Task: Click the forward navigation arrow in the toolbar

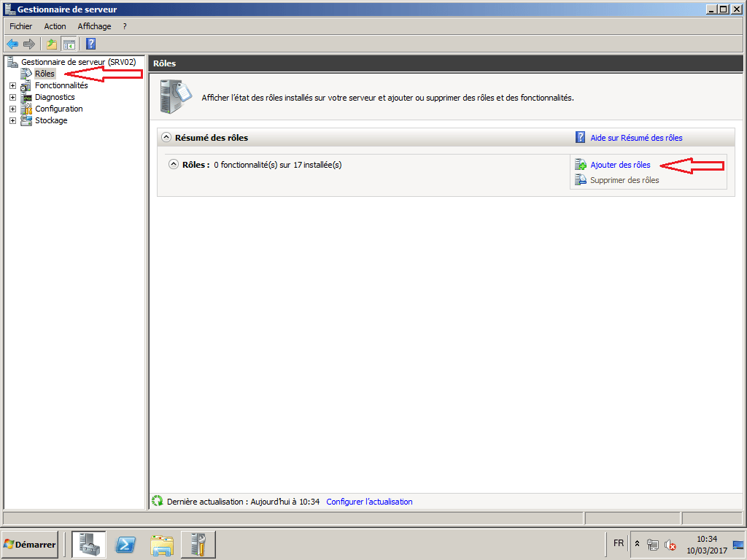Action: pos(28,44)
